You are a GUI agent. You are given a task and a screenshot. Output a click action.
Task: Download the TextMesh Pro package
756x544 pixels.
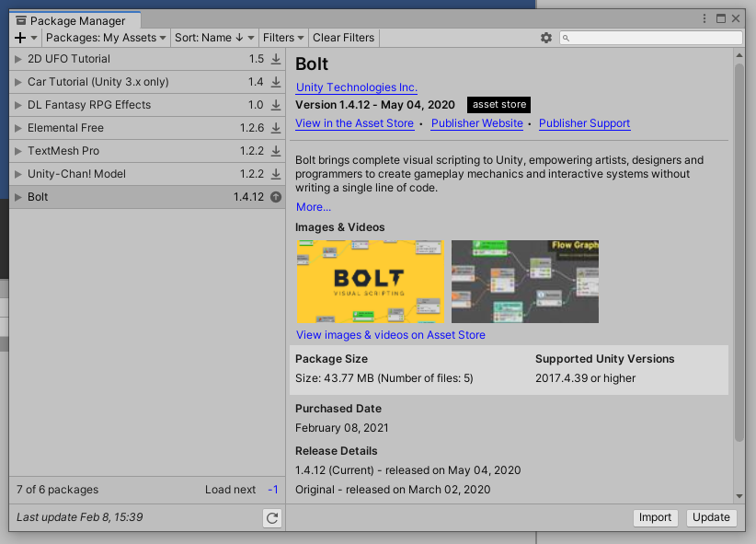click(276, 151)
